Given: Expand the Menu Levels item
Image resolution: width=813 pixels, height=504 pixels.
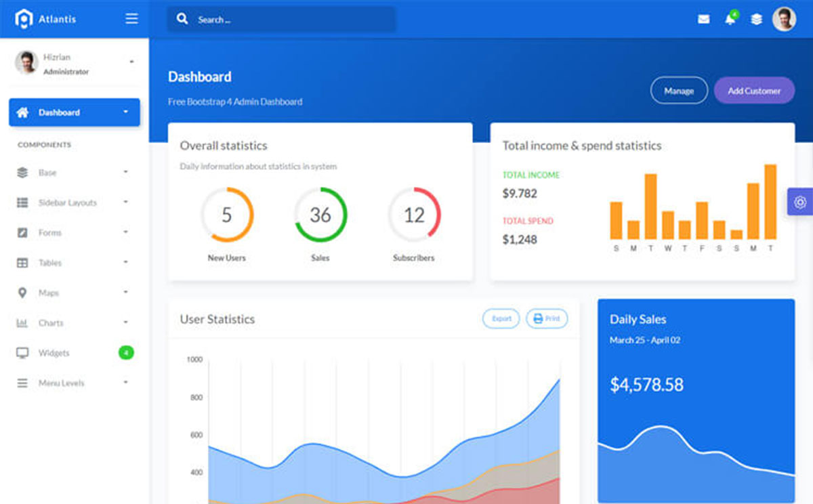Looking at the screenshot, I should point(73,383).
